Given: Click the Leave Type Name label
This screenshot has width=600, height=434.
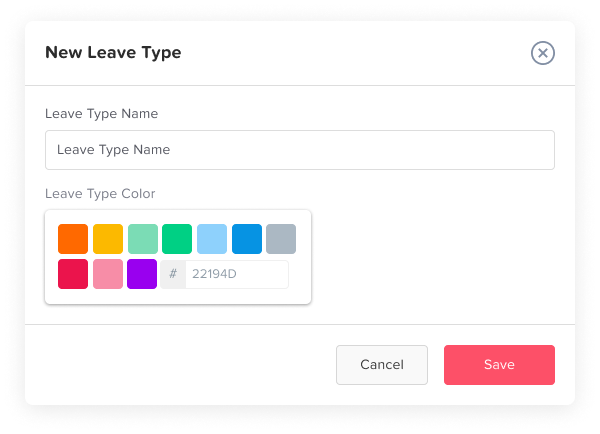Looking at the screenshot, I should pos(101,114).
